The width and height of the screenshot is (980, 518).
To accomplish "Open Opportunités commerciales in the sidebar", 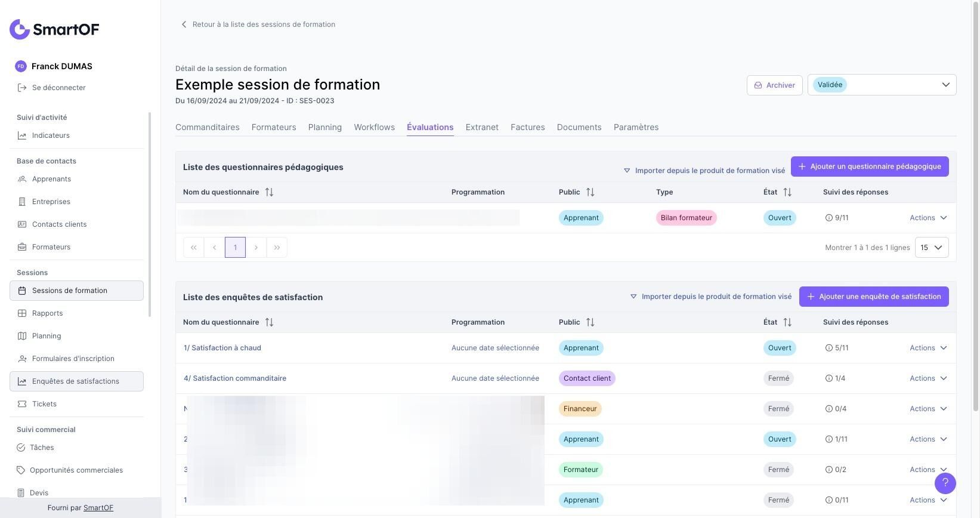I will click(x=76, y=470).
